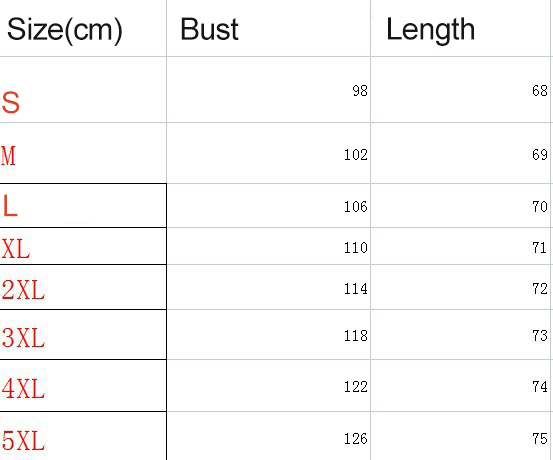Screen dimensions: 553x460
Task: Click the bust value 98
Action: click(360, 91)
